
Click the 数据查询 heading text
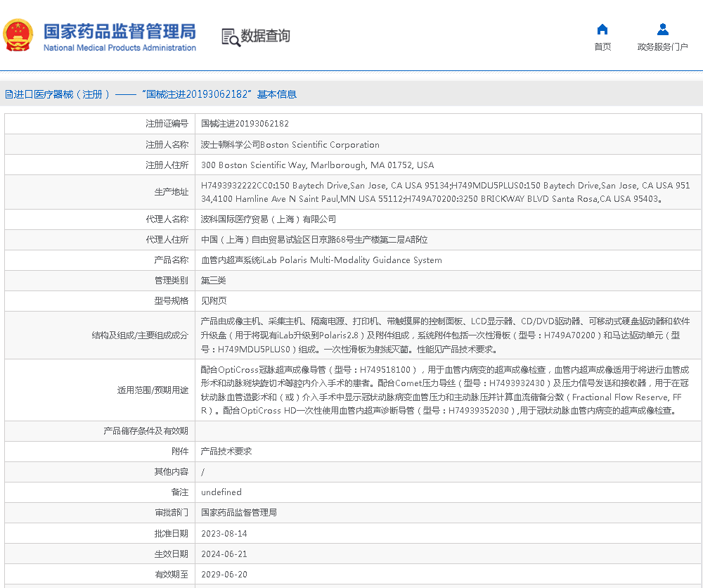click(x=266, y=36)
